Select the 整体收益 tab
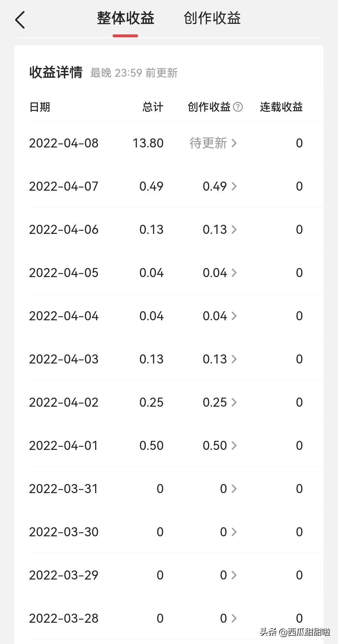Viewport: 338px width, 644px height. 125,18
